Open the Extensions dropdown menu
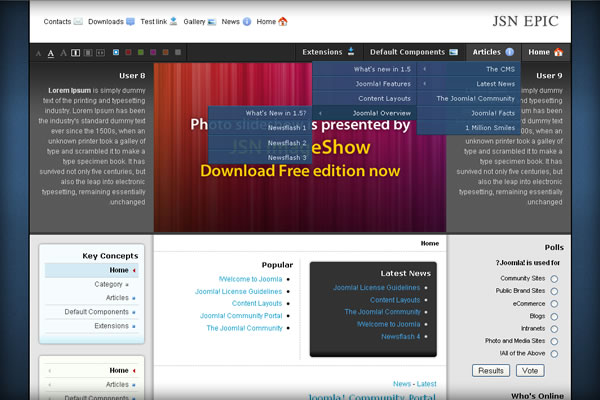600x400 pixels. (328, 52)
